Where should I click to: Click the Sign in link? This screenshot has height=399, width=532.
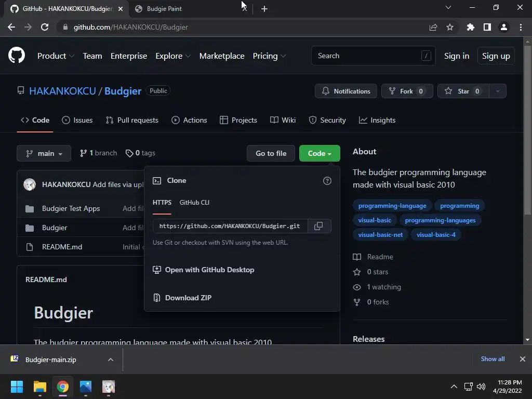[x=457, y=56]
